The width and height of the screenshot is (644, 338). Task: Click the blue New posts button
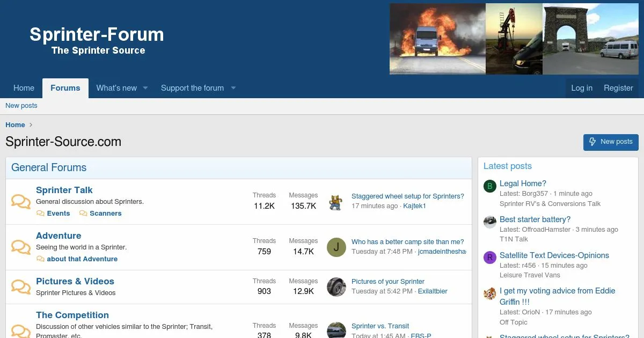click(x=611, y=142)
